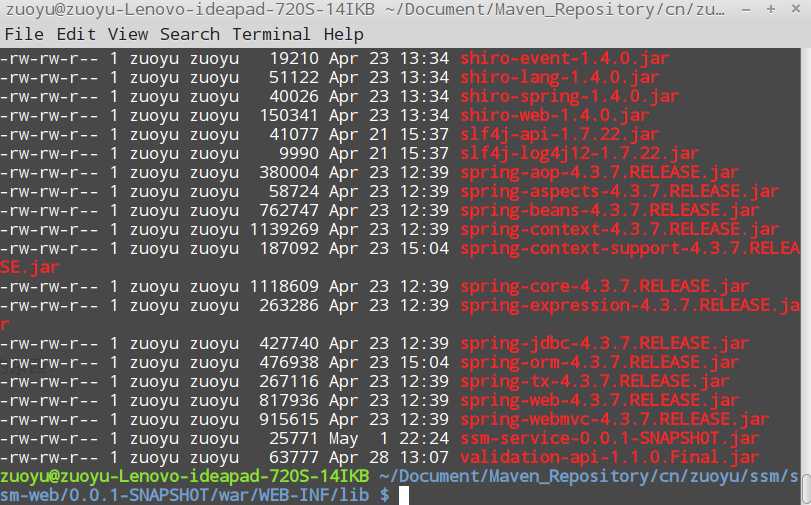Screen dimensions: 811x505
Task: Select spring-tx-4.3.7.RELEASE.jar filename
Action: point(595,381)
